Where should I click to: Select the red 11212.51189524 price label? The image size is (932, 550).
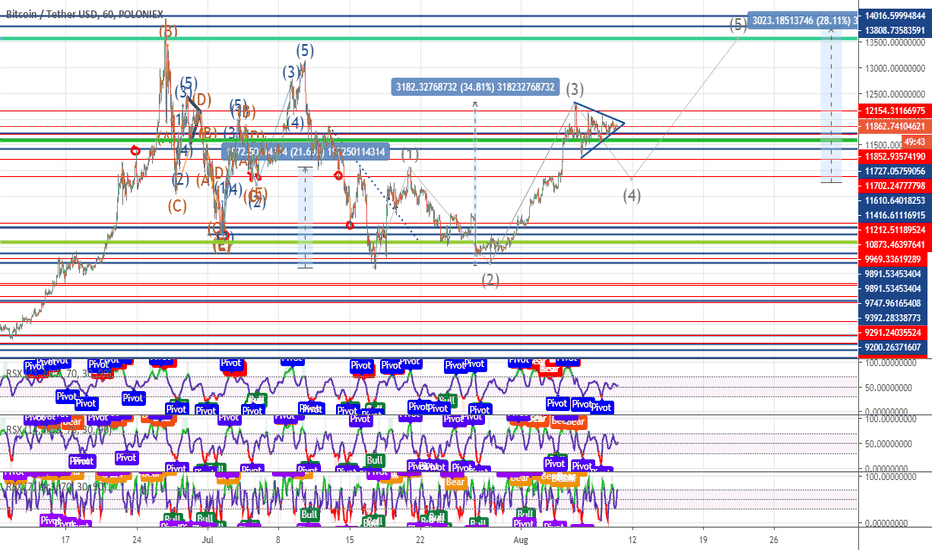click(x=895, y=230)
